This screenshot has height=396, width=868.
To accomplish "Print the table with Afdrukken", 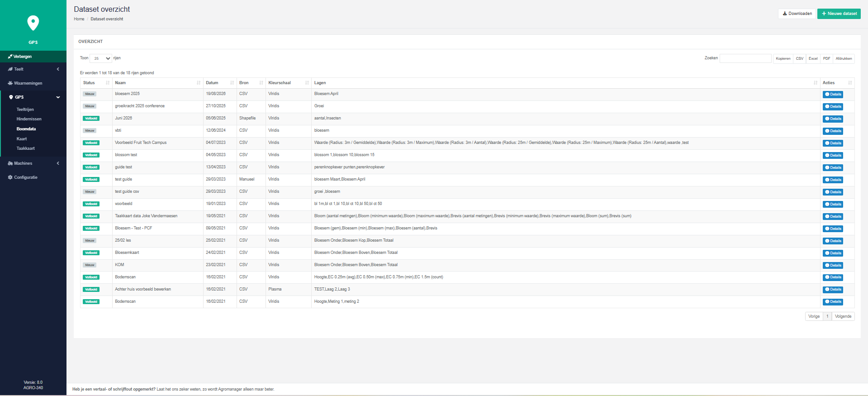I will 844,58.
